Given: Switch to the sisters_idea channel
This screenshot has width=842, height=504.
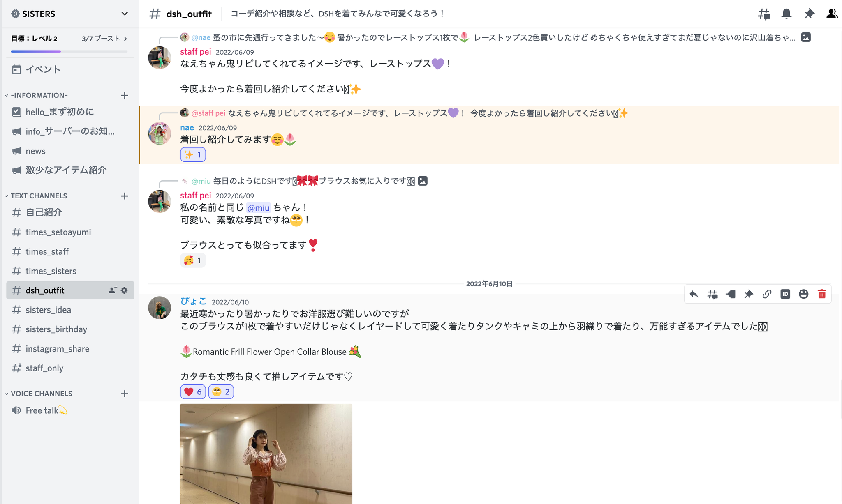Looking at the screenshot, I should click(x=70, y=310).
